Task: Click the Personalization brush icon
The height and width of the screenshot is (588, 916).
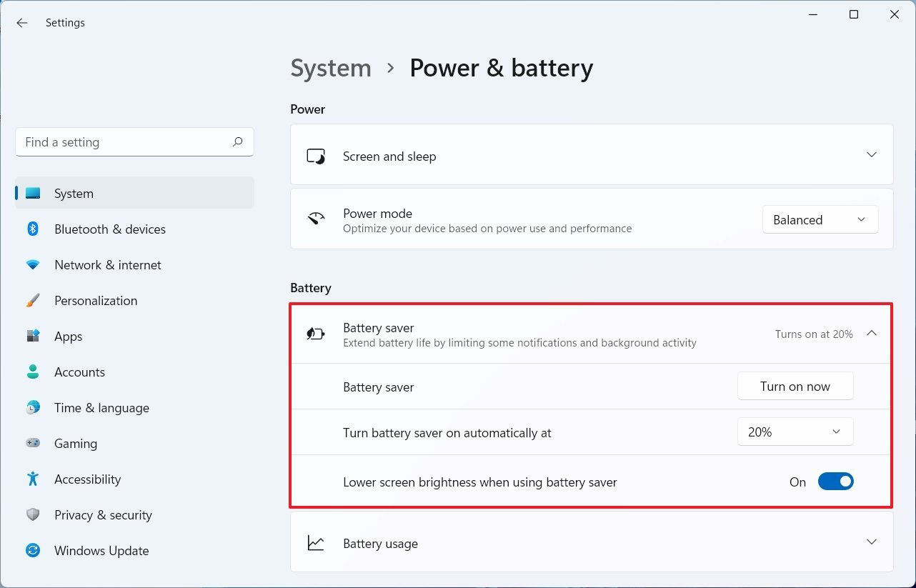Action: 33,300
